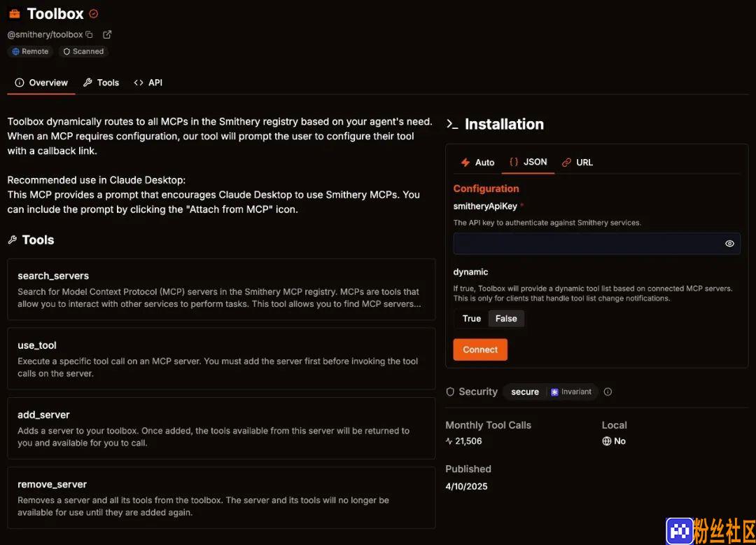756x545 pixels.
Task: Open the search_servers tool card
Action: 221,289
